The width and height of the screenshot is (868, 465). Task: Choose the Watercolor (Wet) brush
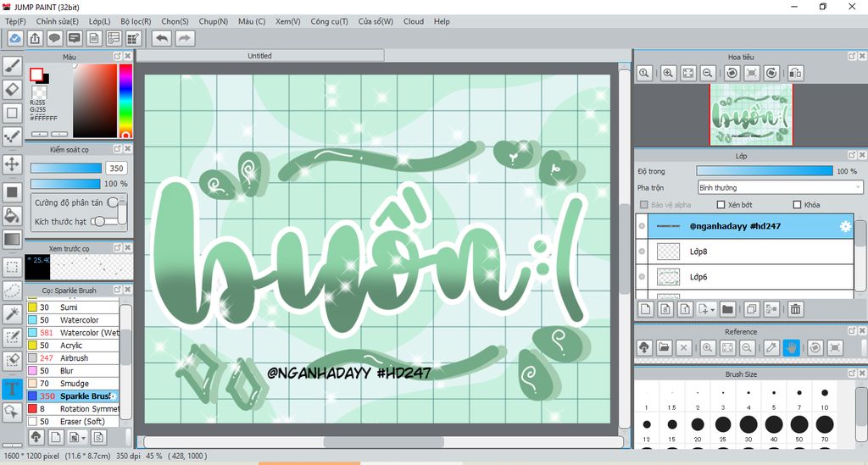pyautogui.click(x=73, y=333)
